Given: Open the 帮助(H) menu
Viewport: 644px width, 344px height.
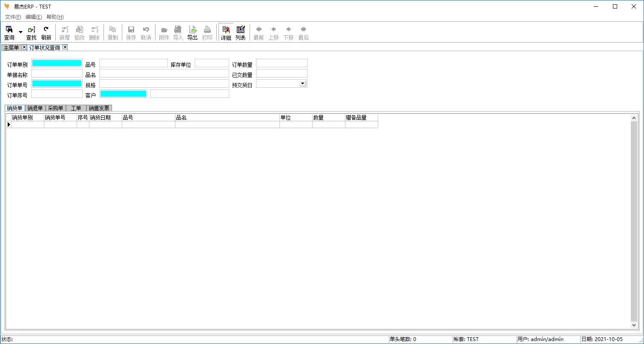Looking at the screenshot, I should [x=55, y=17].
